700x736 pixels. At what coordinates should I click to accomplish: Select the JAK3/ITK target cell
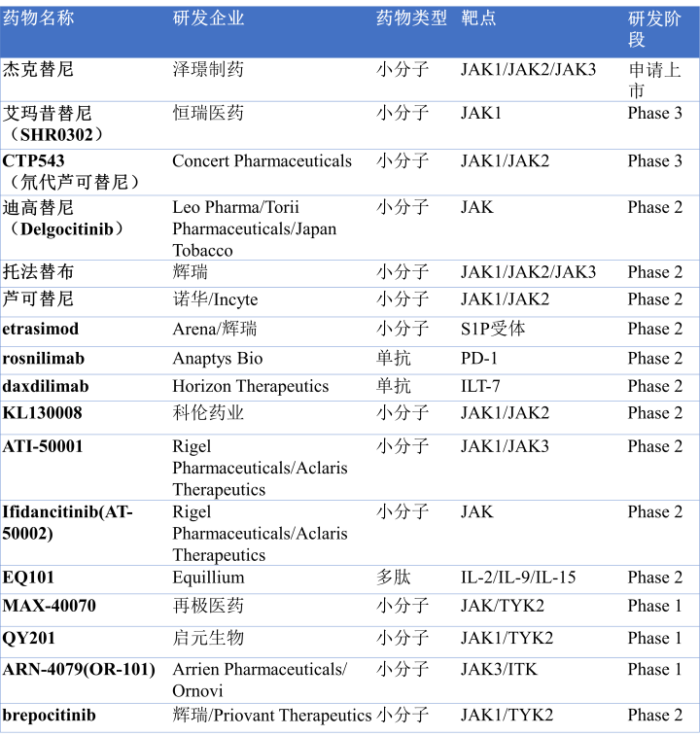point(499,669)
